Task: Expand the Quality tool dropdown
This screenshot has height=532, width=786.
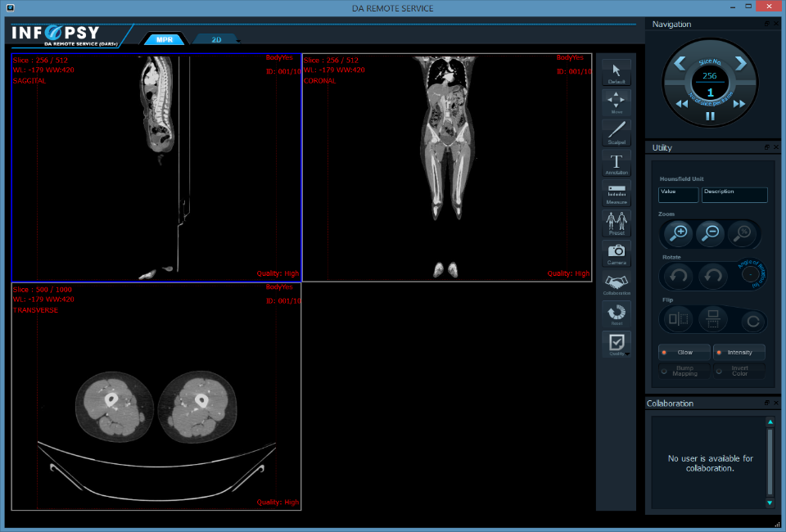Action: (628, 354)
